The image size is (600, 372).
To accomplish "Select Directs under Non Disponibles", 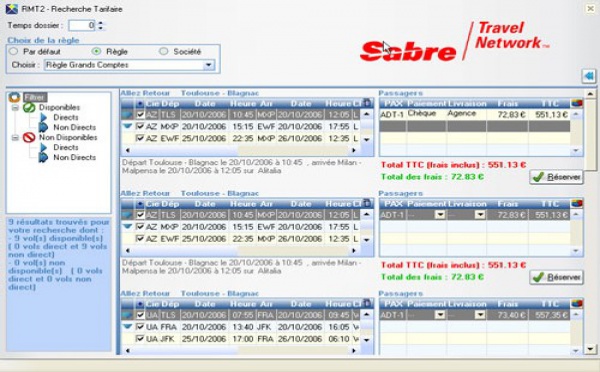I will point(66,147).
